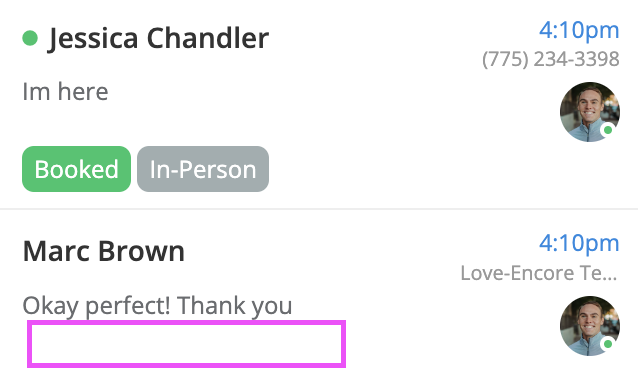
Task: Click inside the magenta outlined empty box
Action: click(x=186, y=344)
